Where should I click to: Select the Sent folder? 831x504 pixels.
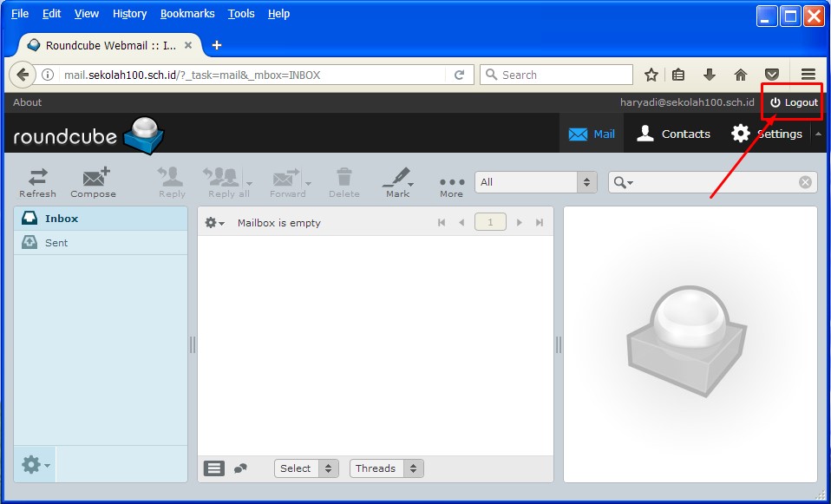click(56, 243)
